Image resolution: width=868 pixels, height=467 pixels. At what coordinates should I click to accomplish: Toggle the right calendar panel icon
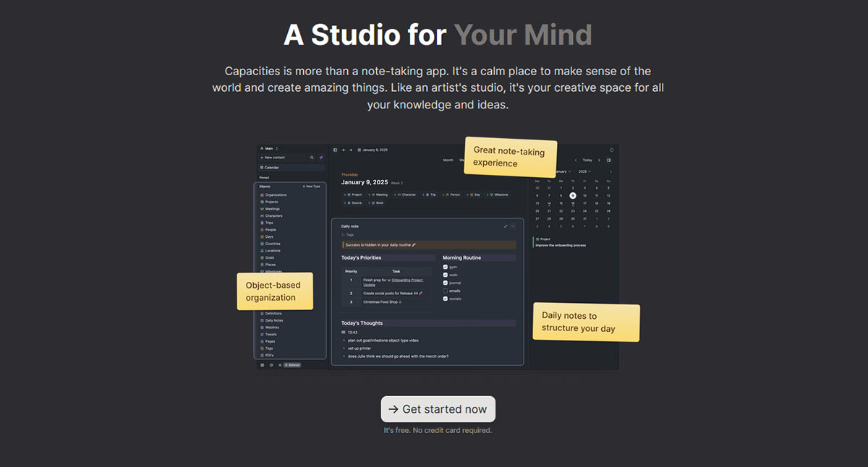(608, 160)
